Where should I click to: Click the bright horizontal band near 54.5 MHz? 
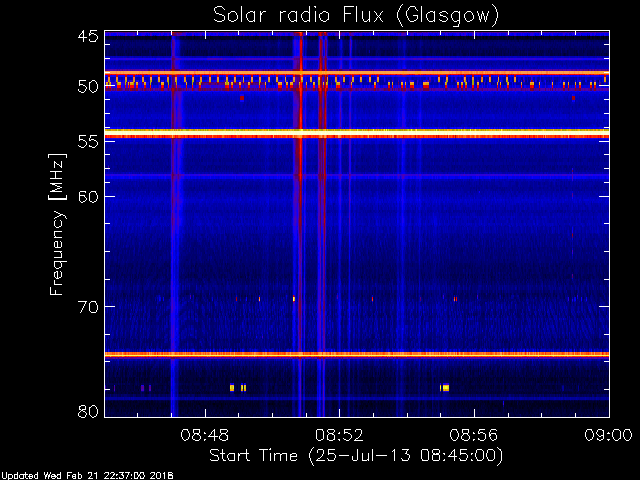(357, 133)
